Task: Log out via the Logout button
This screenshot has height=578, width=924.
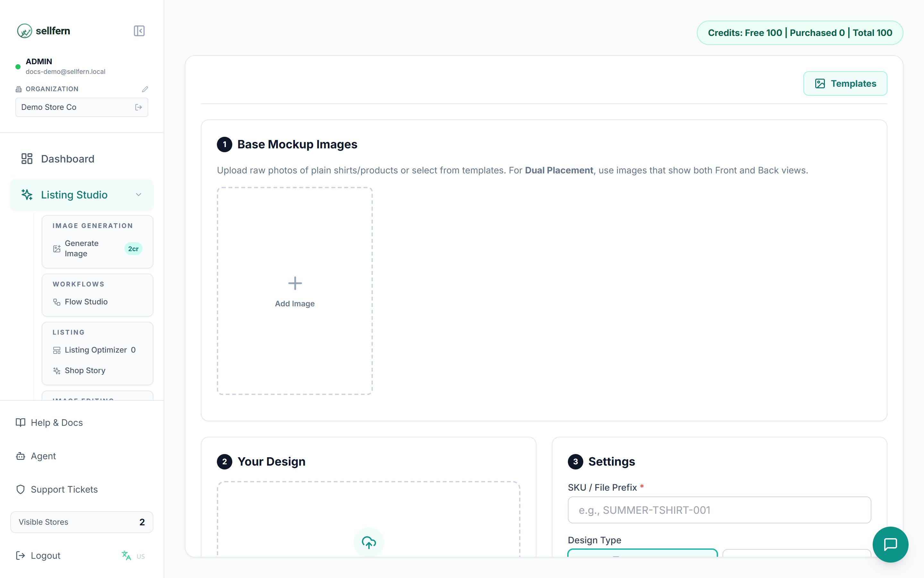Action: [x=38, y=556]
